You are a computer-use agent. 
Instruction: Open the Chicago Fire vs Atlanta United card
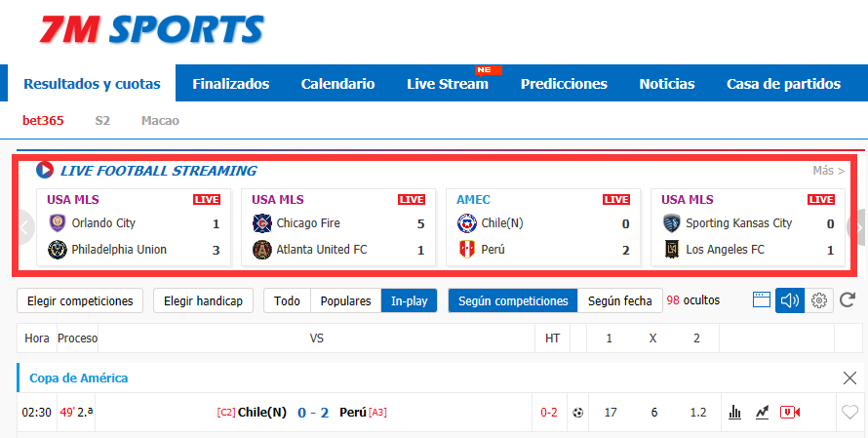(x=338, y=227)
